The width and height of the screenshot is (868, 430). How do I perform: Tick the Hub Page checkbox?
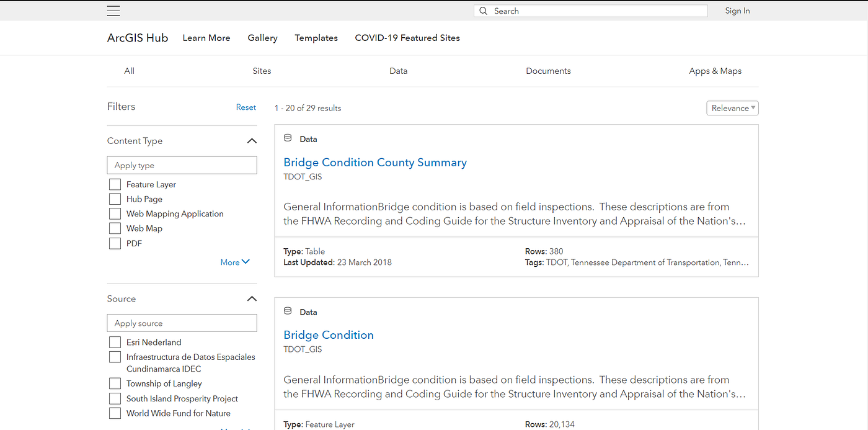click(x=115, y=199)
